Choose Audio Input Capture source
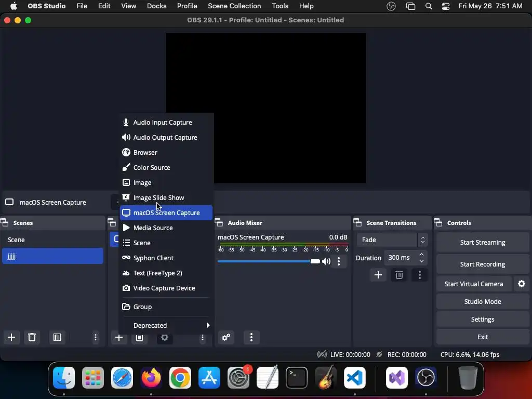Screen dimensions: 532x399 pos(166,123)
